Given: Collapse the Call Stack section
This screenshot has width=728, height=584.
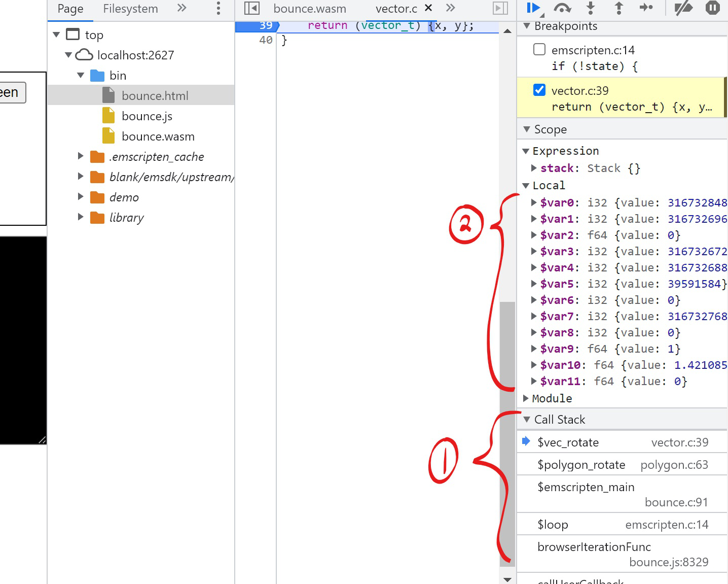Looking at the screenshot, I should 527,420.
